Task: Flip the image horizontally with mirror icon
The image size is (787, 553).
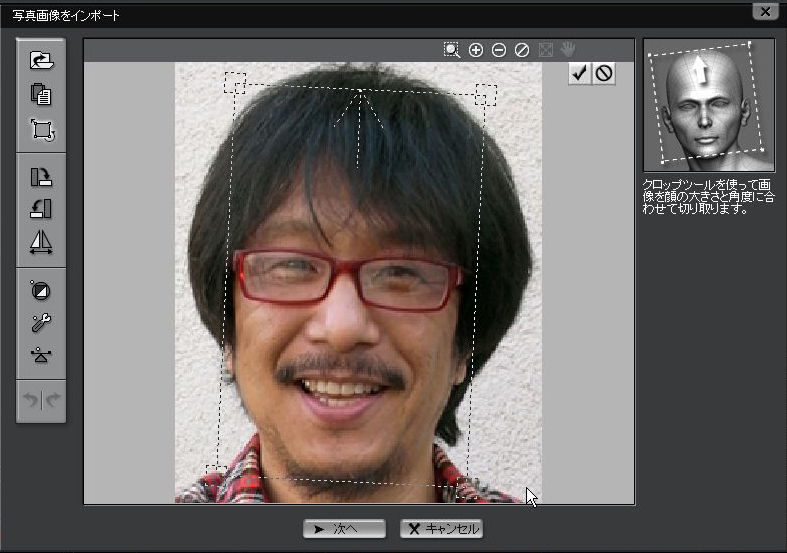Action: (41, 242)
